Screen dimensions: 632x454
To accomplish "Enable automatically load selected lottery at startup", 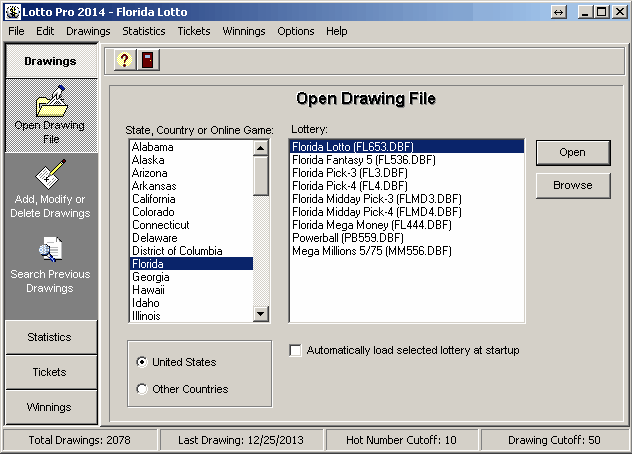I will 295,350.
